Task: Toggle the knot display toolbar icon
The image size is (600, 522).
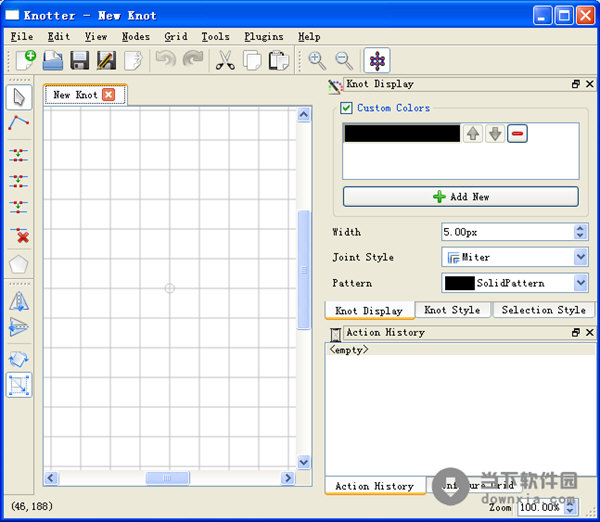Action: pyautogui.click(x=377, y=61)
